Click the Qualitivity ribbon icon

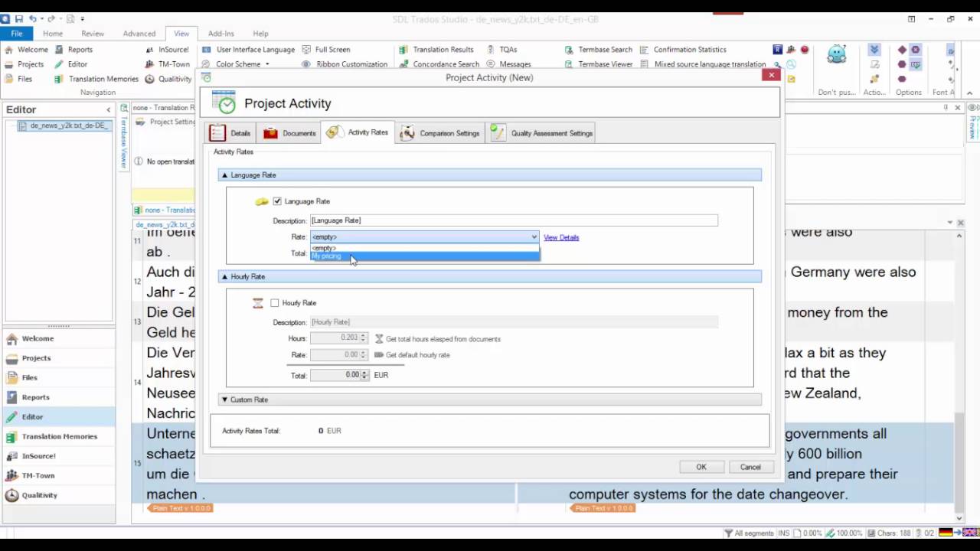150,79
